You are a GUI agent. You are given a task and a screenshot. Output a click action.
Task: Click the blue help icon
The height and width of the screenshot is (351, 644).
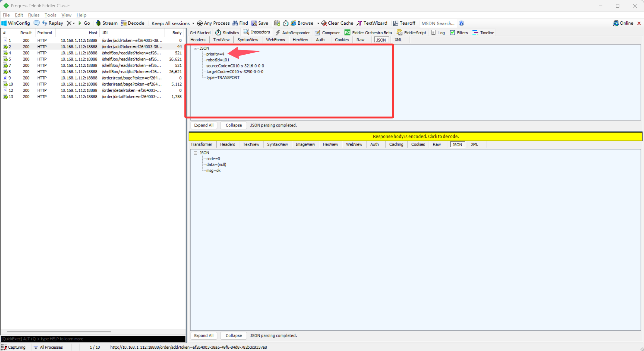pyautogui.click(x=461, y=23)
